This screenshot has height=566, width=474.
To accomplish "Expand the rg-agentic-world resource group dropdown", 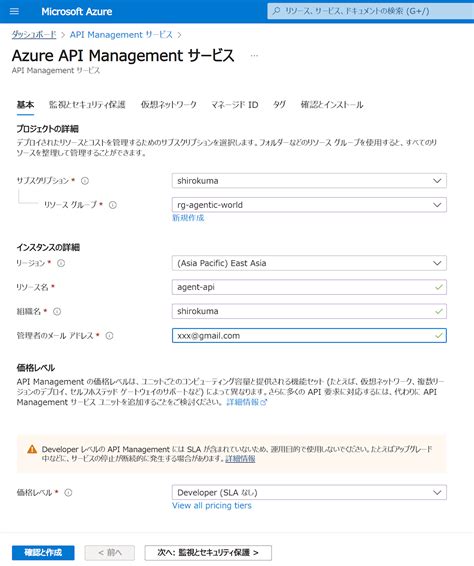I will (x=309, y=205).
